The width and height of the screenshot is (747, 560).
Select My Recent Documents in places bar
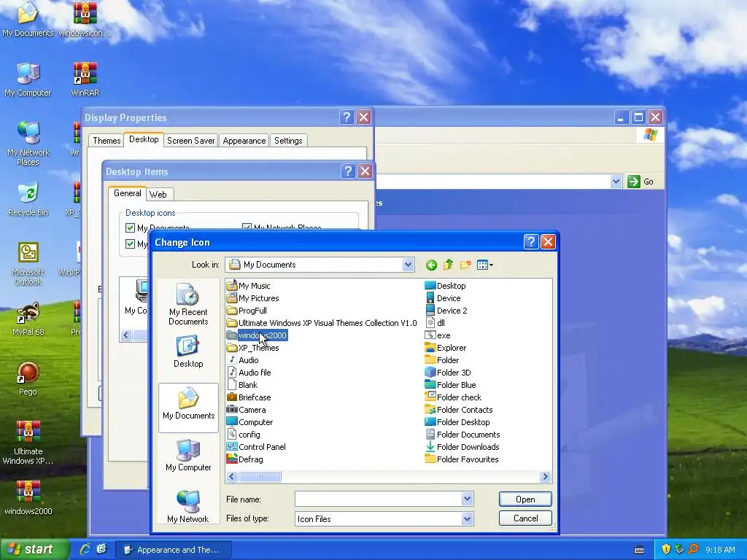[188, 304]
